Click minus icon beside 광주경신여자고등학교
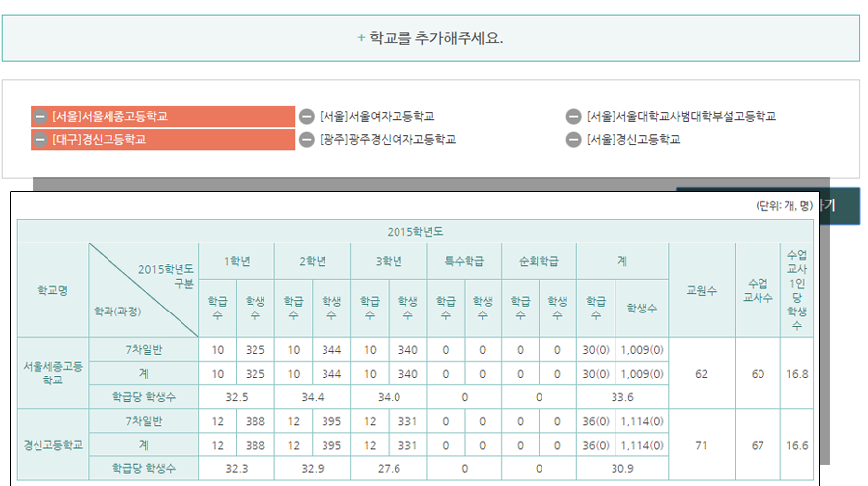 click(x=307, y=140)
